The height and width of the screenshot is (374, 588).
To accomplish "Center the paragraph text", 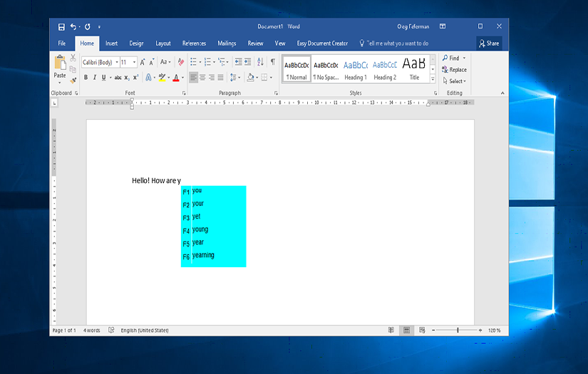I will 202,78.
